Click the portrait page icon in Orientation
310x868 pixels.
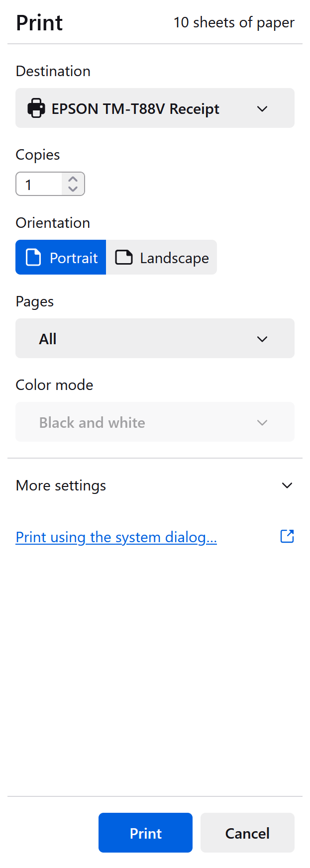tap(34, 257)
